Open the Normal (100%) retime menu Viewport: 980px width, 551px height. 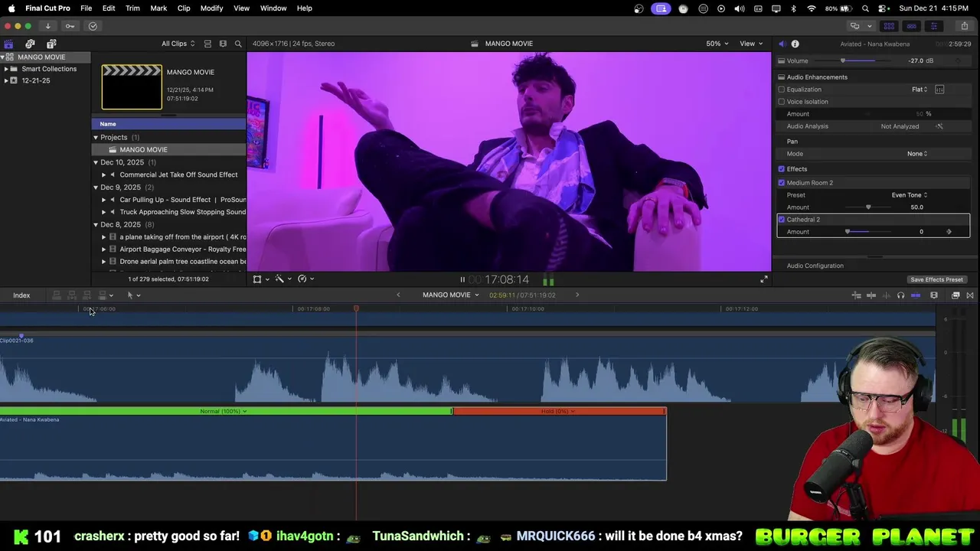(224, 412)
